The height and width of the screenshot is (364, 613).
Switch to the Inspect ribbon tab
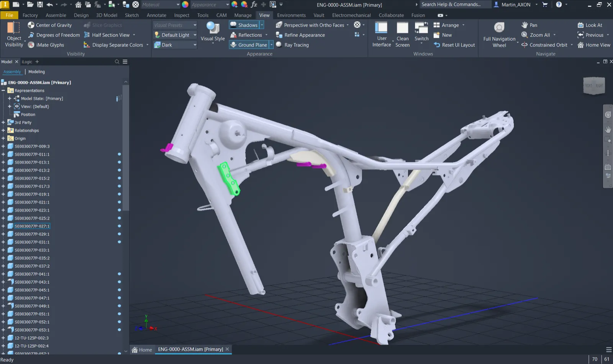tap(182, 15)
